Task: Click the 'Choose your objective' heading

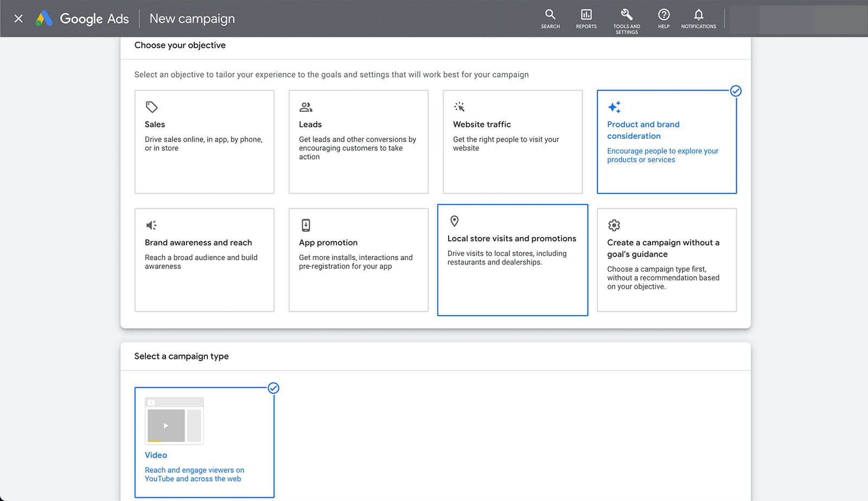Action: [x=180, y=45]
